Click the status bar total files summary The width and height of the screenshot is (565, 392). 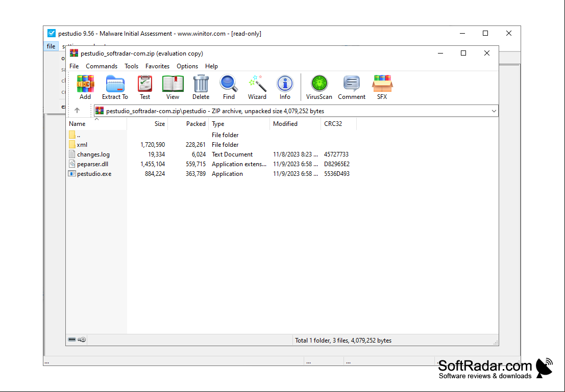[343, 340]
